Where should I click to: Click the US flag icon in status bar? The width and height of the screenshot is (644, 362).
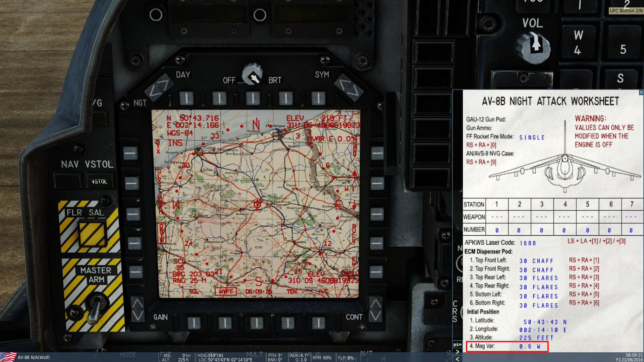click(x=8, y=357)
